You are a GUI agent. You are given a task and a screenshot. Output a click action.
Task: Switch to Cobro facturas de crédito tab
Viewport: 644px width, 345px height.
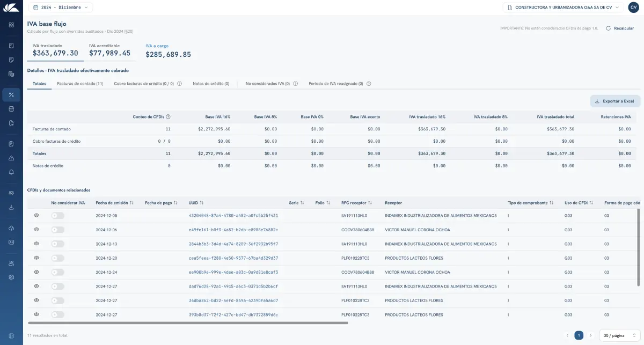tap(144, 84)
